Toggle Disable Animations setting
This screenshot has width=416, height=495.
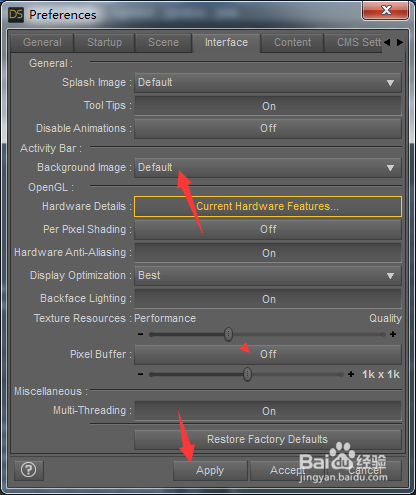tap(268, 128)
